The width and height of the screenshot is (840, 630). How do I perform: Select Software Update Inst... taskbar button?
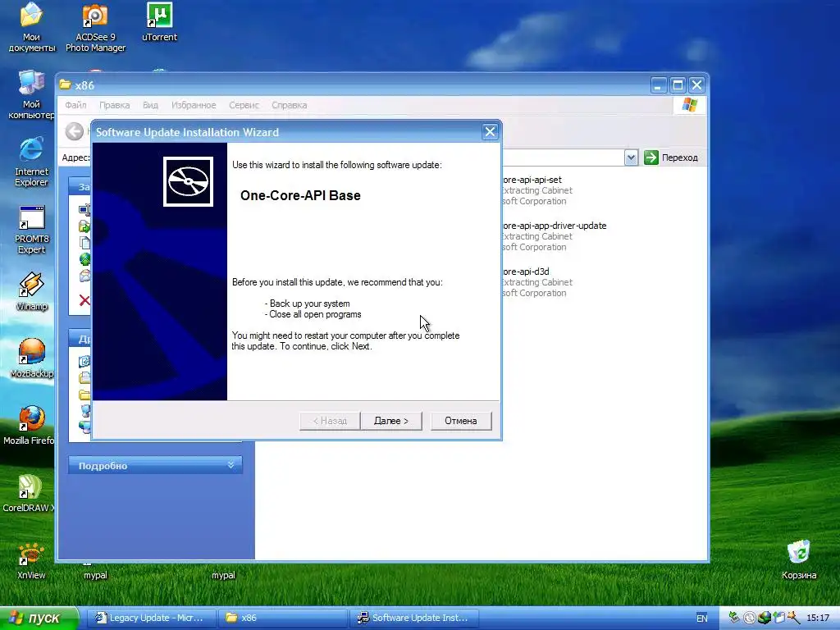414,618
